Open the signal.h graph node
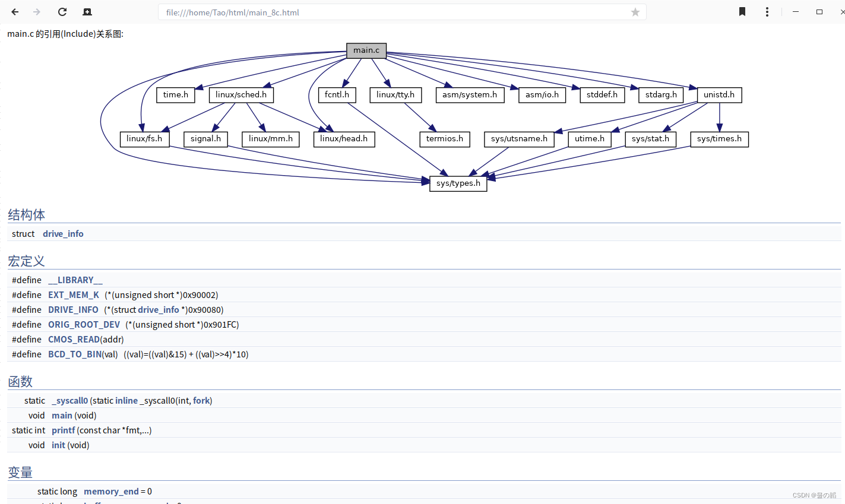Screen dimensions: 845x504 click(205, 139)
